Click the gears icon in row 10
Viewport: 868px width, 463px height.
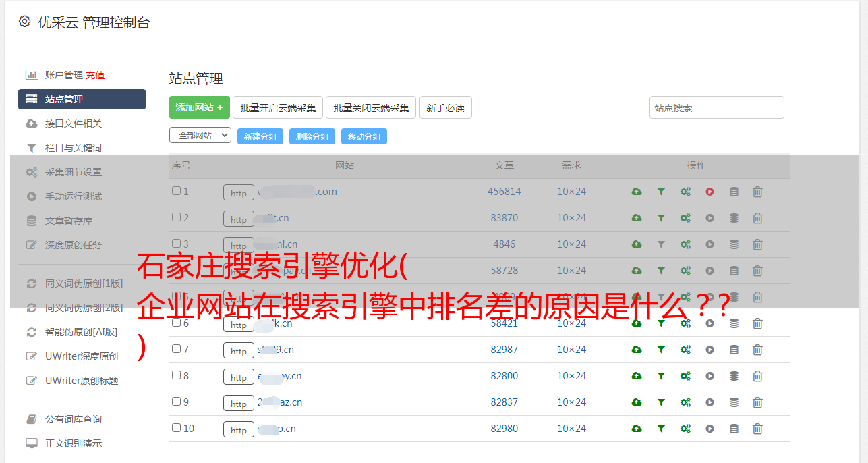[x=685, y=429]
